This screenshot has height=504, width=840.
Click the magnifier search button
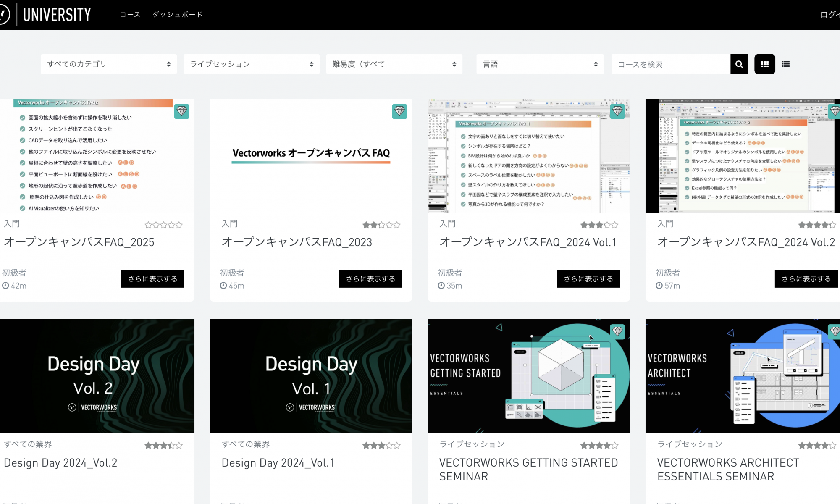739,64
